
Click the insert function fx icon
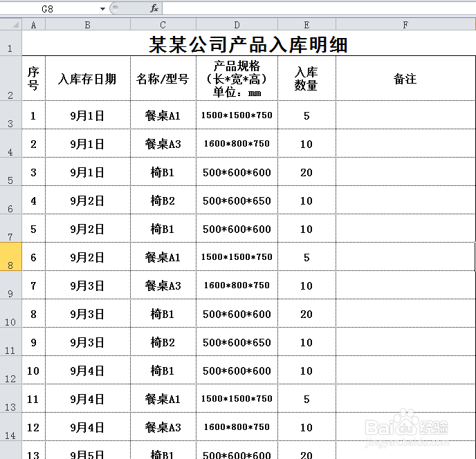154,8
